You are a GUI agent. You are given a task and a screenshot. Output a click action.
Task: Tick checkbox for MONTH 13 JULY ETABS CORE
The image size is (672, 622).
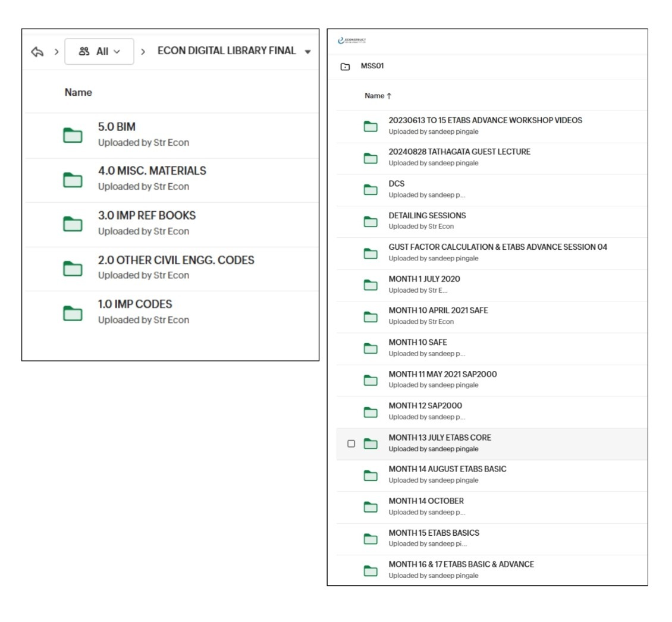click(351, 444)
